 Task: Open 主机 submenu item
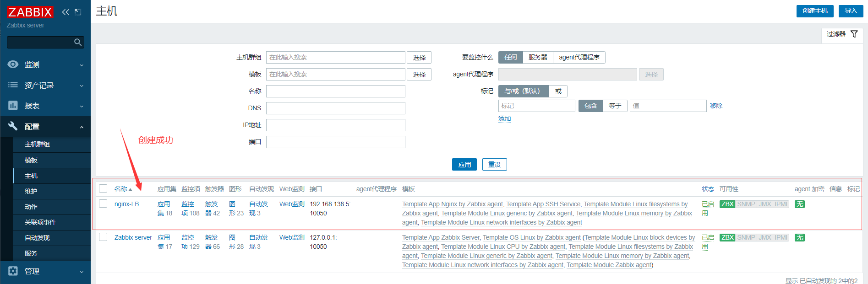point(52,176)
